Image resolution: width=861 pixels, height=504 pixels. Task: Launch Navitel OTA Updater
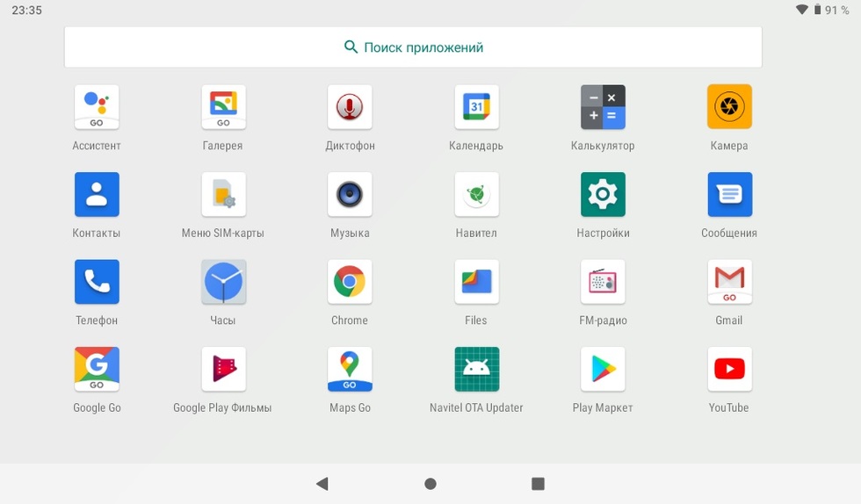coord(476,369)
